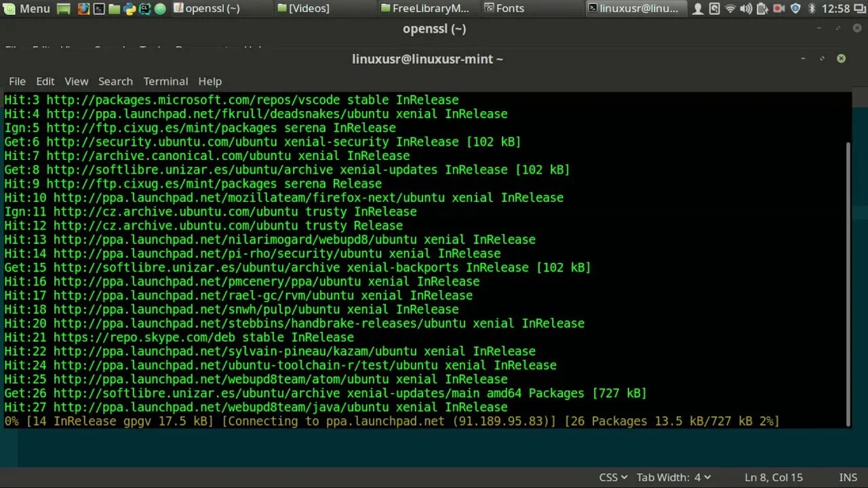Minimize the linuxusr@linuxusr-mint terminal window
Viewport: 868px width, 488px height.
[x=803, y=59]
